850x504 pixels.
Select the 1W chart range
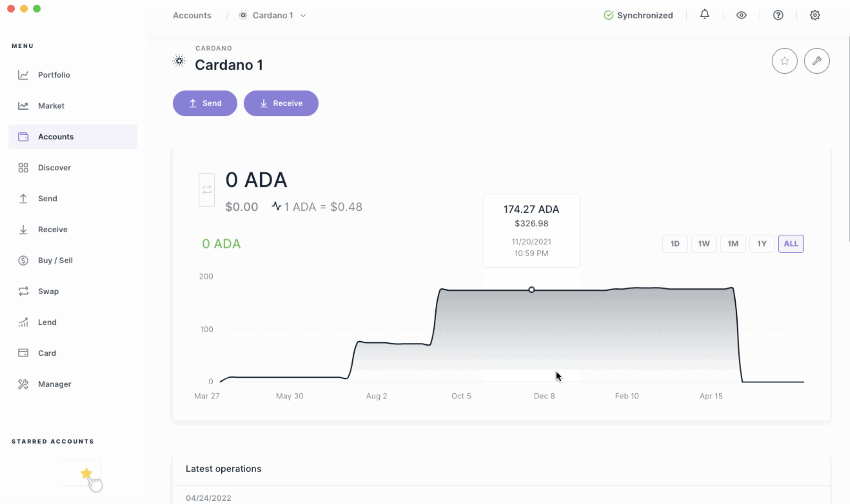[704, 244]
